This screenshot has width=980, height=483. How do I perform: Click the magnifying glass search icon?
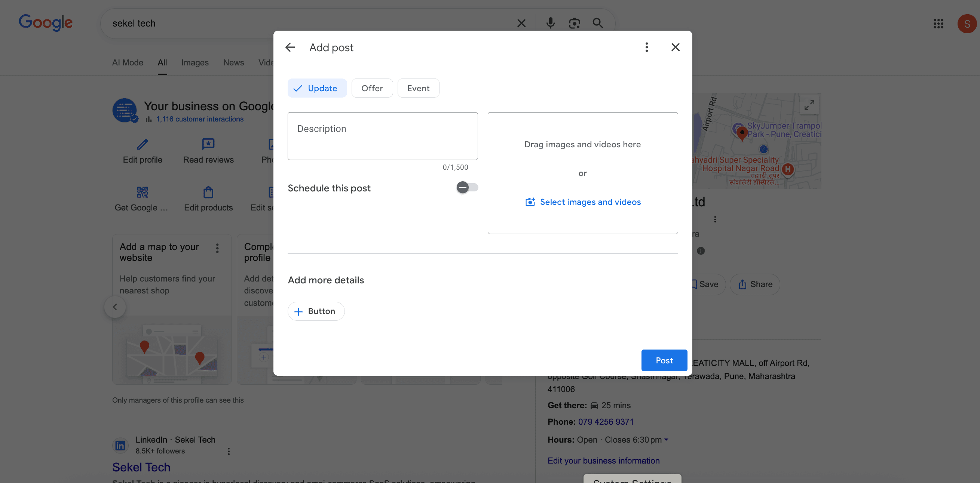598,24
